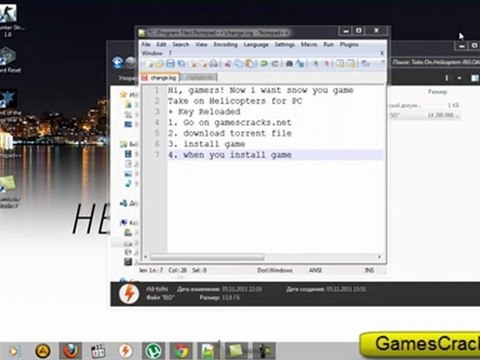Click the Print toolbar icon
480x360 pixels.
(214, 63)
